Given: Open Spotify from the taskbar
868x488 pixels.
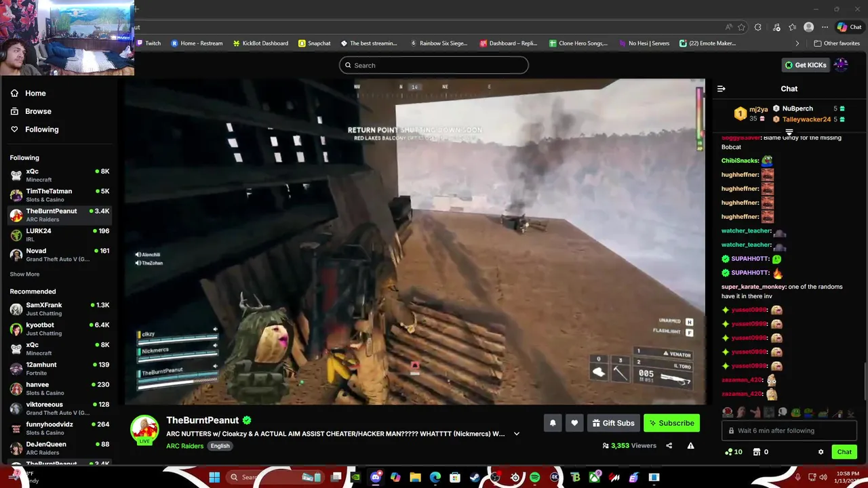Looking at the screenshot, I should pos(534,477).
